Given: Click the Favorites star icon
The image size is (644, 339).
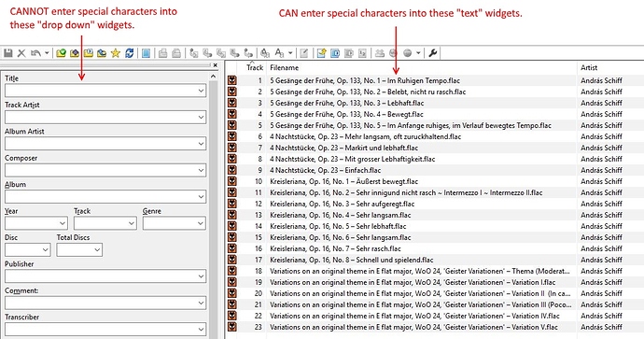Looking at the screenshot, I should click(x=116, y=53).
